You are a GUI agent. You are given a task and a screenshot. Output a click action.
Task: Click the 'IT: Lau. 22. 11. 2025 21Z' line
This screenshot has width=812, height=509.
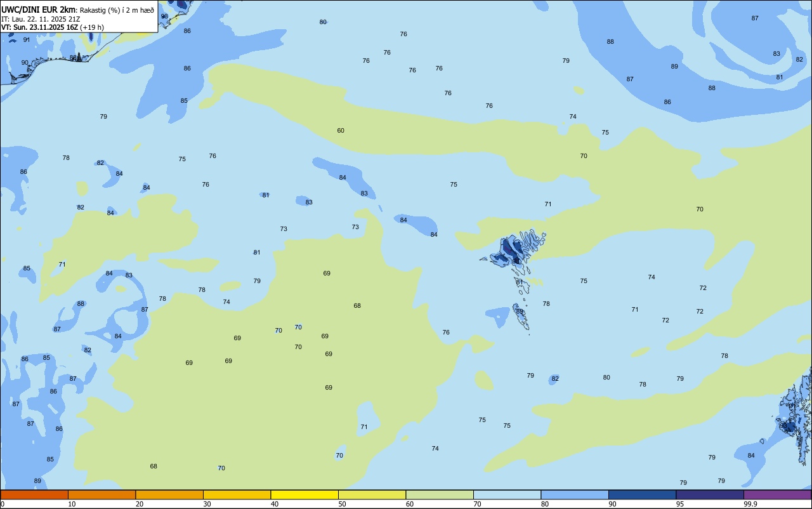tap(40, 19)
